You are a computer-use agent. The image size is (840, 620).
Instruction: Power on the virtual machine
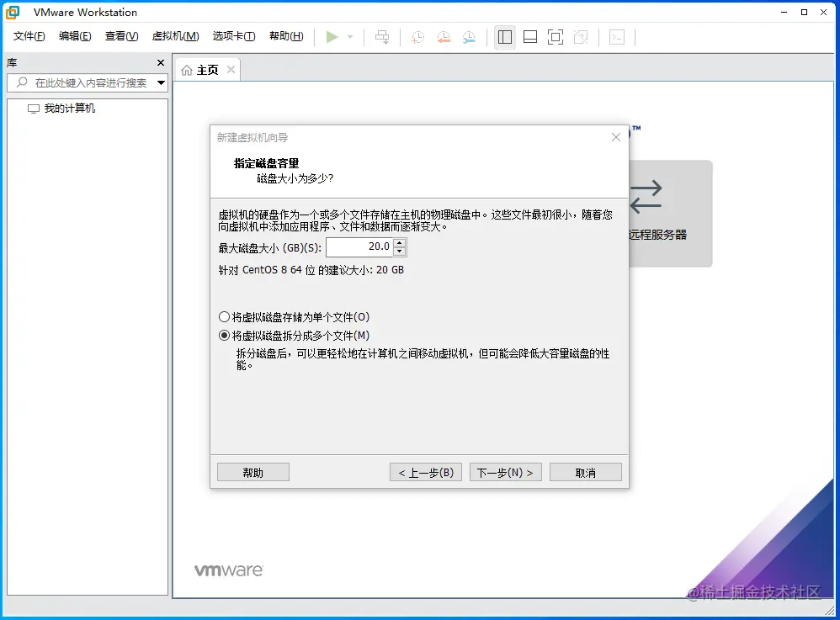332,37
